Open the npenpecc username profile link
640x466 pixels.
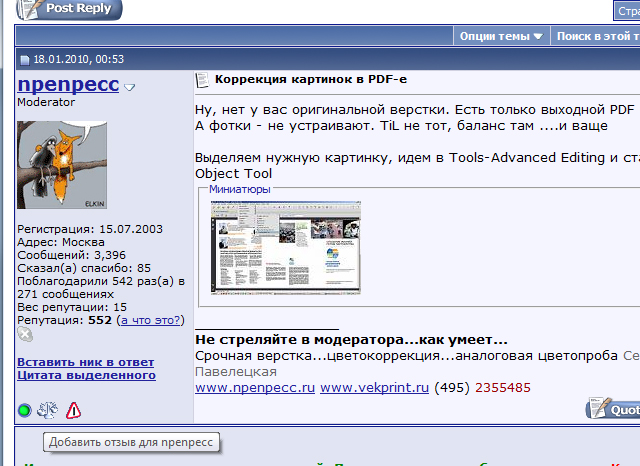(x=68, y=85)
